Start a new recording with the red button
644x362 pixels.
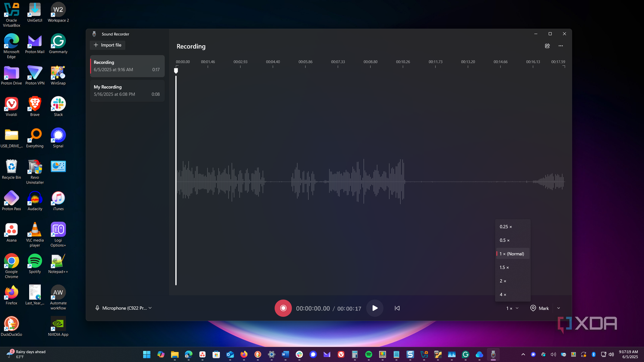coord(283,308)
